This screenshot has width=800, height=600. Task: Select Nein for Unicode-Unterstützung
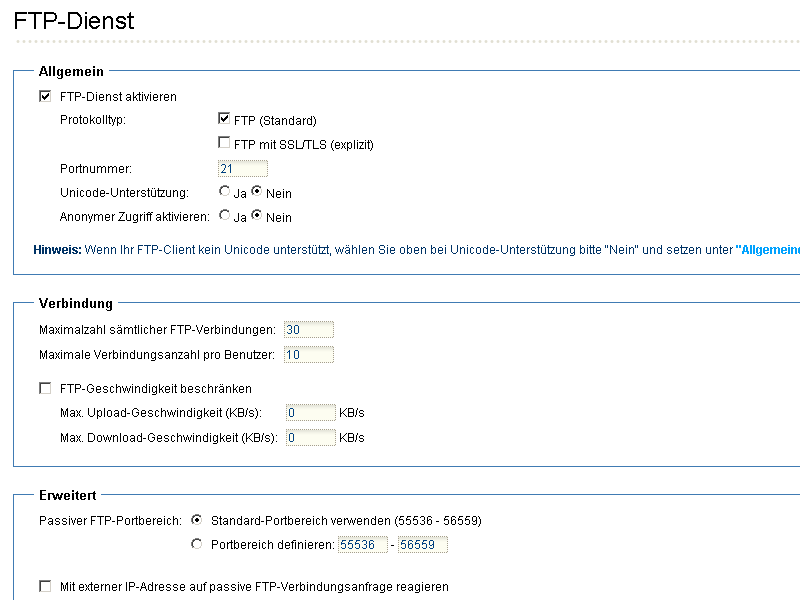257,191
